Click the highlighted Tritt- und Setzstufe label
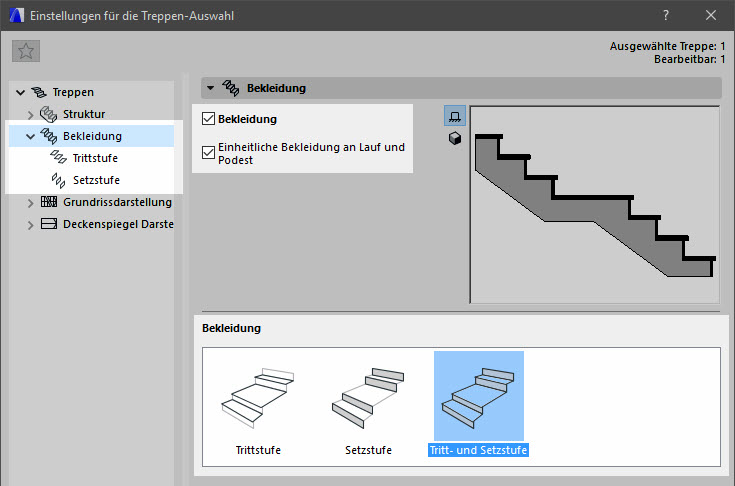Screen dimensions: 735x486 click(479, 450)
